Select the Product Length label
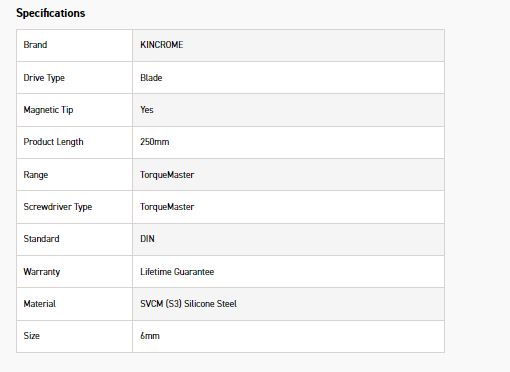The image size is (510, 372). 53,142
